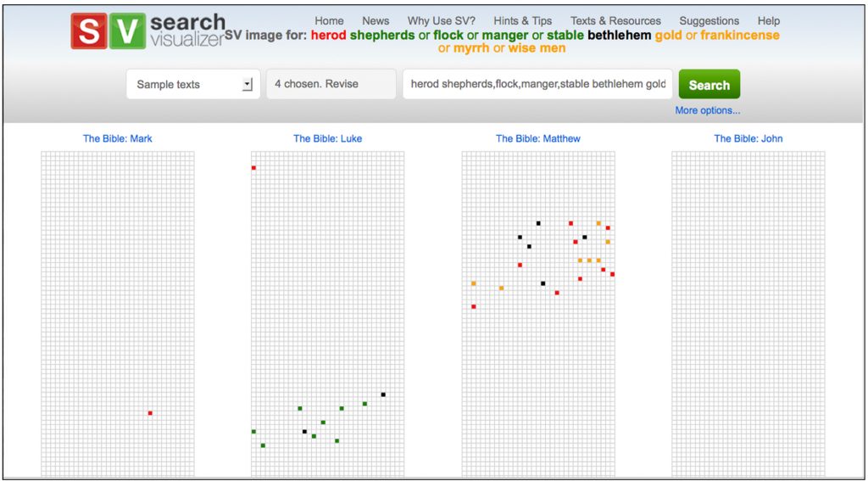
Task: Open the Sample texts dropdown
Action: coord(193,84)
